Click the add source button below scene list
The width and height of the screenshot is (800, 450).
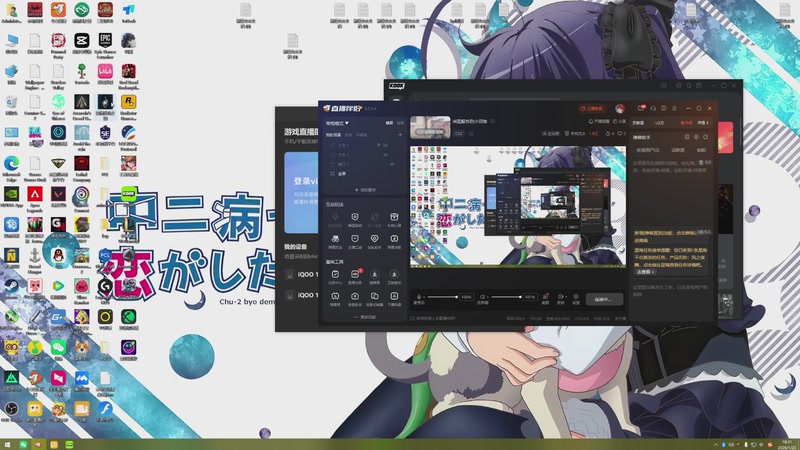click(x=365, y=190)
